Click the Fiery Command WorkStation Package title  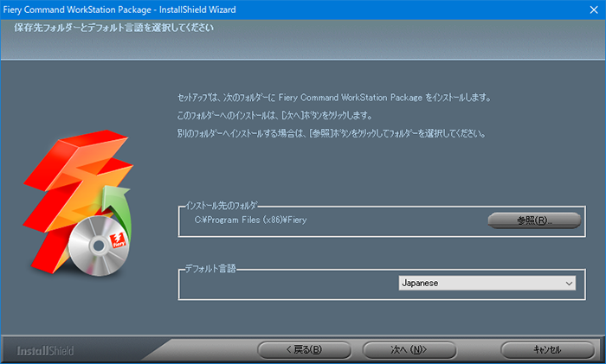coord(119,10)
